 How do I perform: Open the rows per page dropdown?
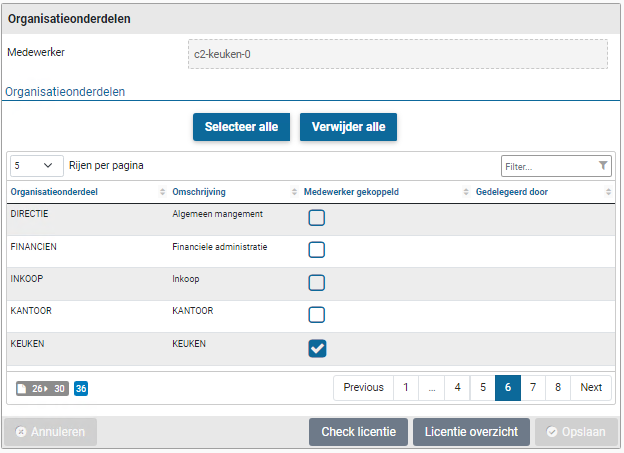[35, 166]
